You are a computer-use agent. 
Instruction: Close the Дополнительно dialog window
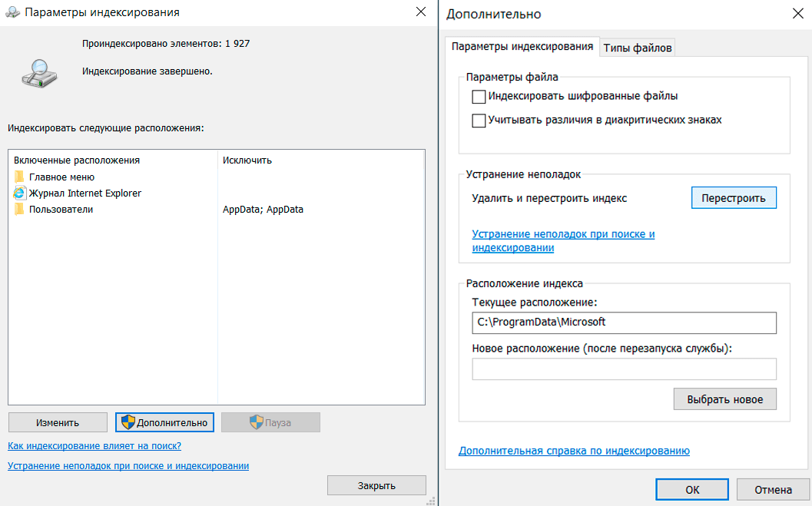click(x=798, y=14)
